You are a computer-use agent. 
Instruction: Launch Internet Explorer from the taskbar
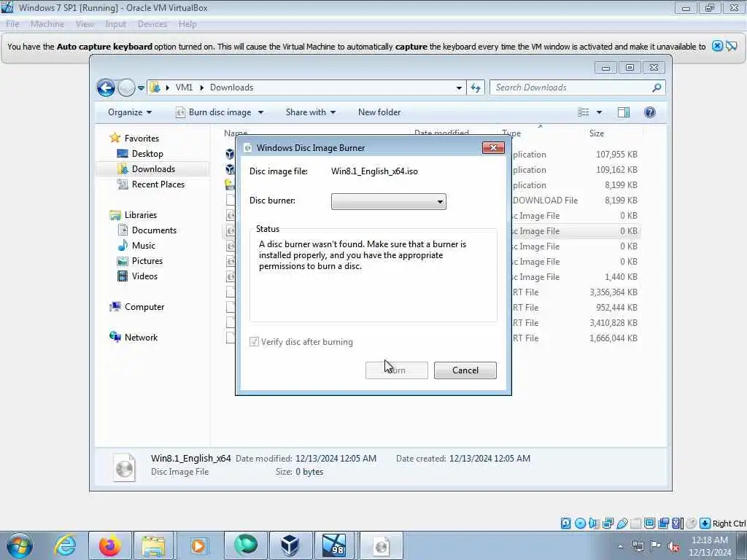(x=65, y=545)
